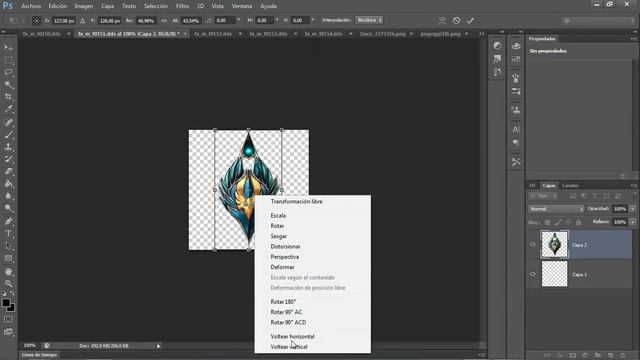Toggle maintain aspect ratio link icon

(164, 20)
